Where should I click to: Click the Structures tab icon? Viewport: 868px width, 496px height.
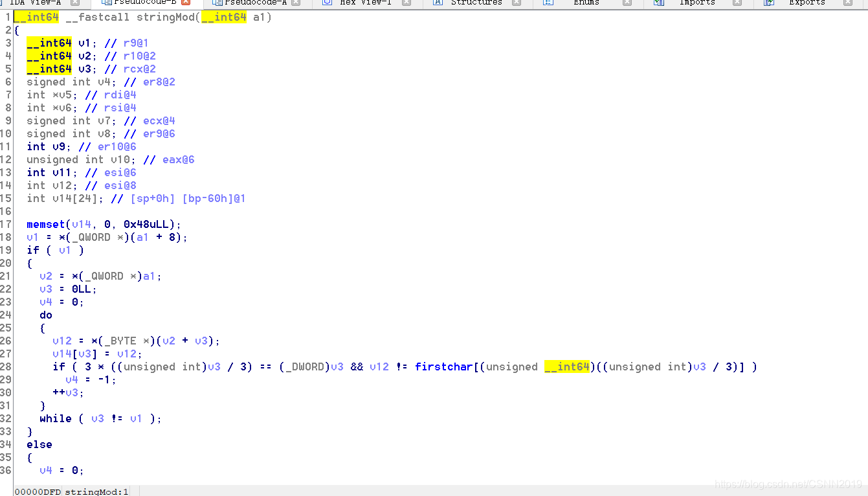(x=438, y=3)
